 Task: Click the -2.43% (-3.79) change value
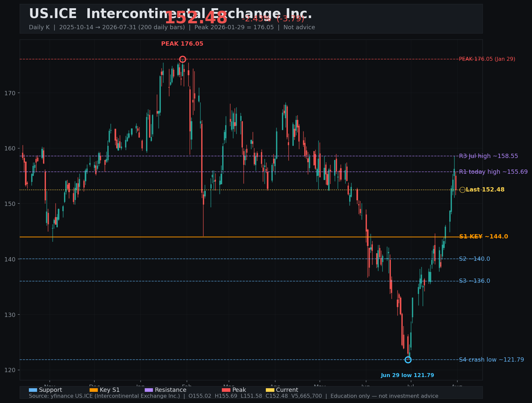coord(273,19)
